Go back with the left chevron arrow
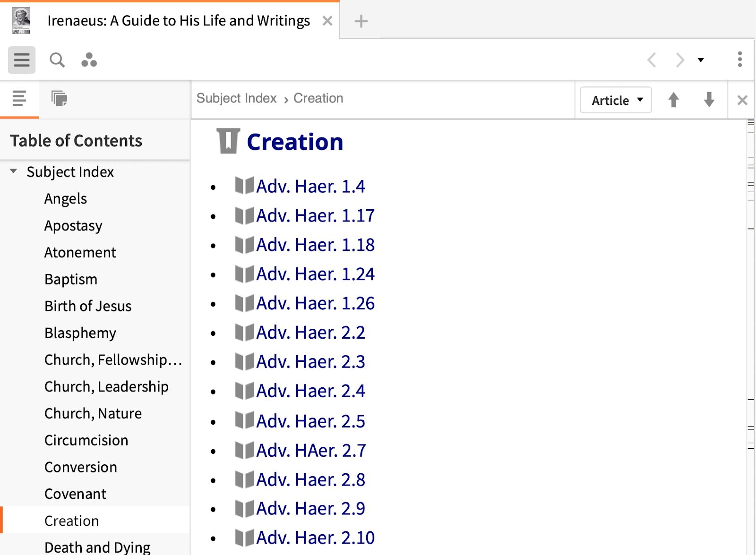The height and width of the screenshot is (555, 756). pos(652,60)
